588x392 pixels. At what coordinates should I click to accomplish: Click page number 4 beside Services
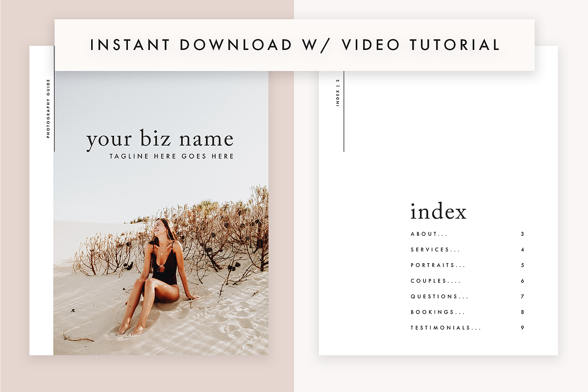point(523,250)
